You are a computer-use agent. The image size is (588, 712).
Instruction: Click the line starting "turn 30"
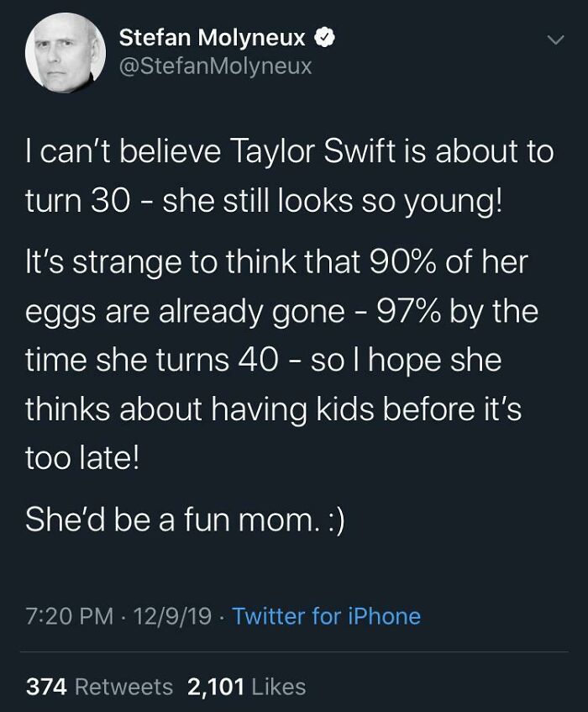point(264,203)
